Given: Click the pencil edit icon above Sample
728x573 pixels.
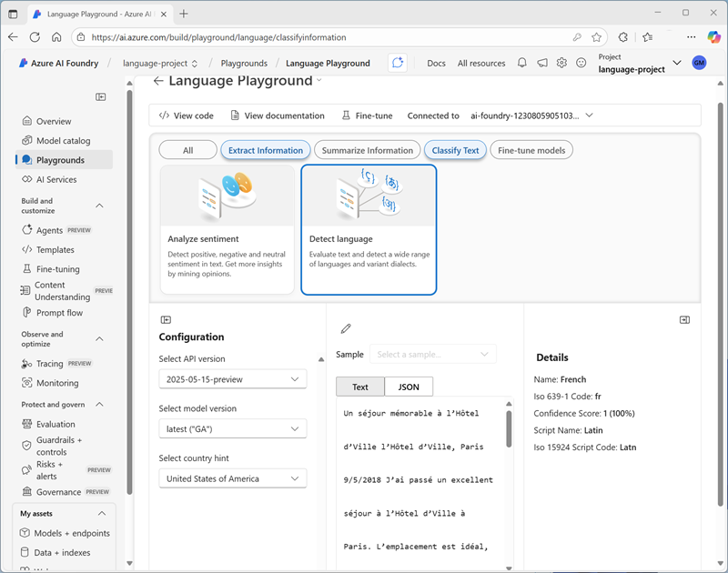Looking at the screenshot, I should click(x=346, y=328).
